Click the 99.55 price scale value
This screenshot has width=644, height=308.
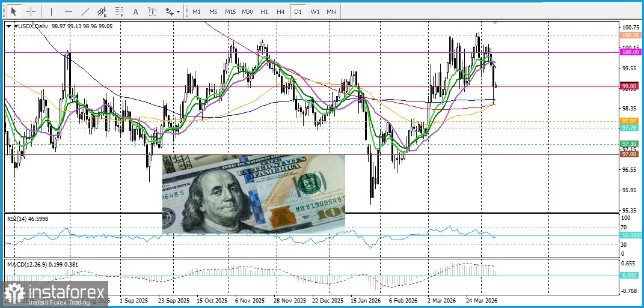(x=630, y=68)
